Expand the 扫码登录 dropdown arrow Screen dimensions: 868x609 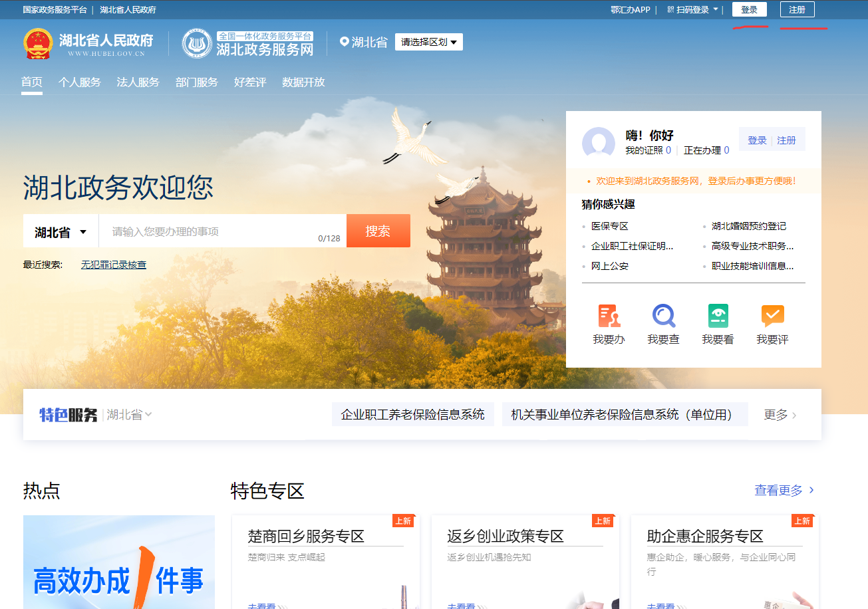pos(716,10)
